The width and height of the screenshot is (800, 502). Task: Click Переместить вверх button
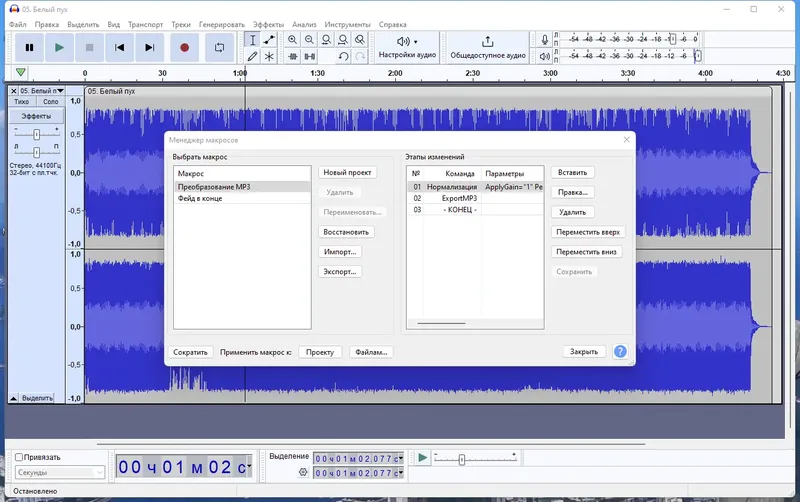[588, 232]
